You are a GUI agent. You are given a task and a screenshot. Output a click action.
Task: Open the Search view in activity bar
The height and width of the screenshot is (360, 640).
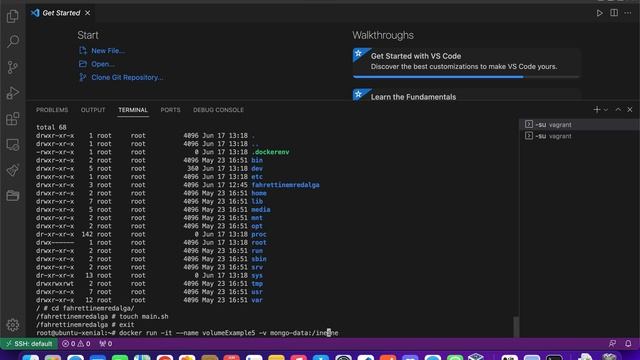click(x=13, y=41)
